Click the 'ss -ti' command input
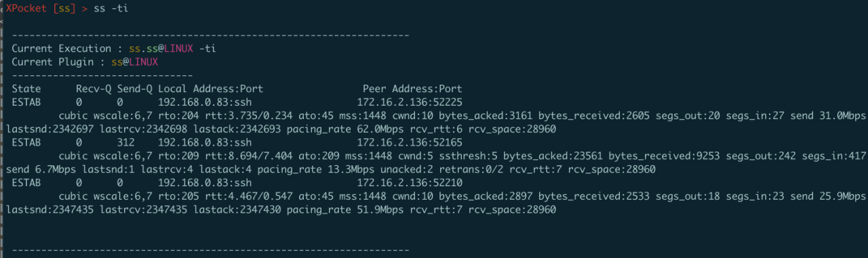Viewport: 868px width, 258px height. pos(111,9)
